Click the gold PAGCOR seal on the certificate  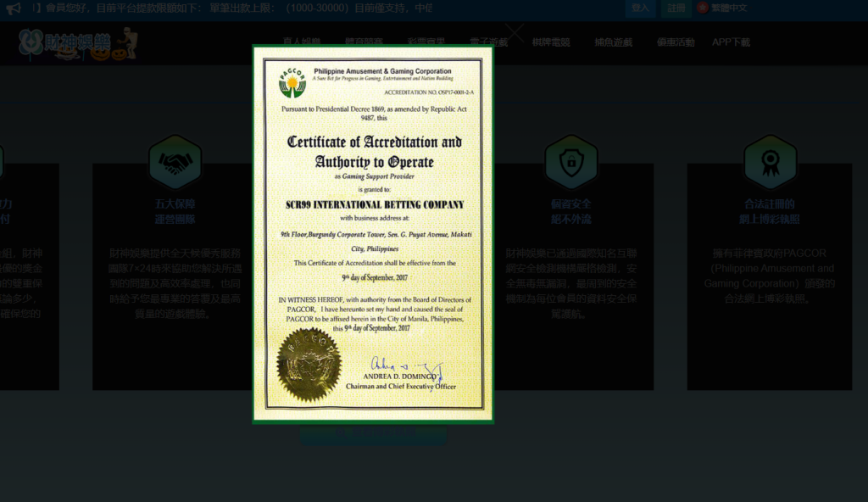(x=309, y=365)
